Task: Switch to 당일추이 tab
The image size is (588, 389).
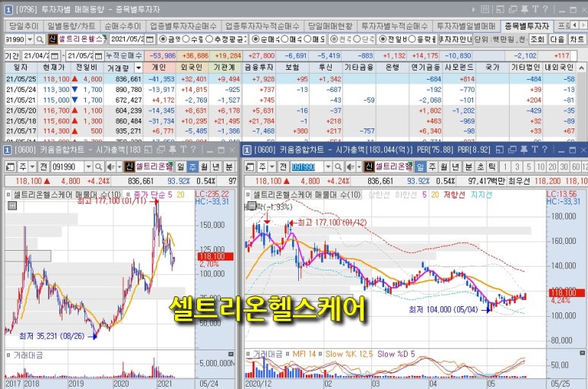Action: coord(24,26)
